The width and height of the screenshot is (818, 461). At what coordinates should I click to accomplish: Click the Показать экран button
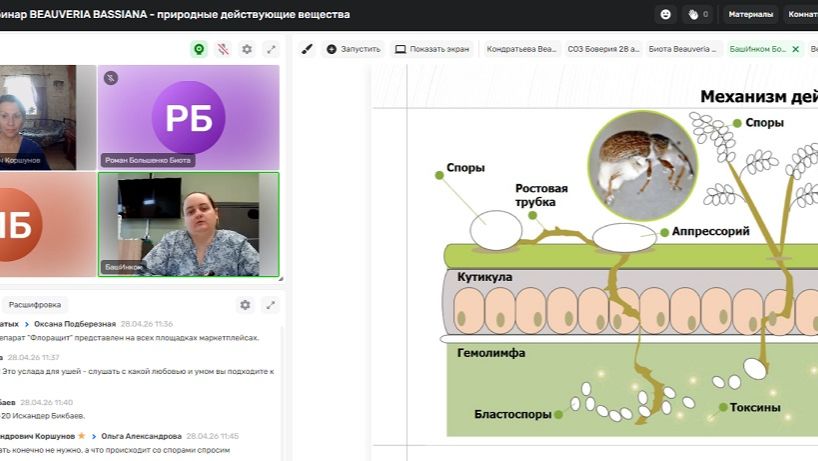(432, 49)
